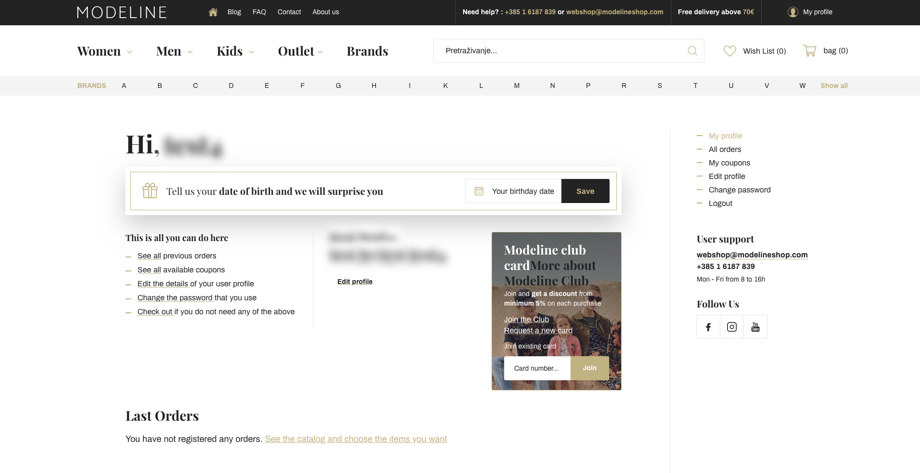
Task: Click phone number in top bar
Action: coord(530,12)
